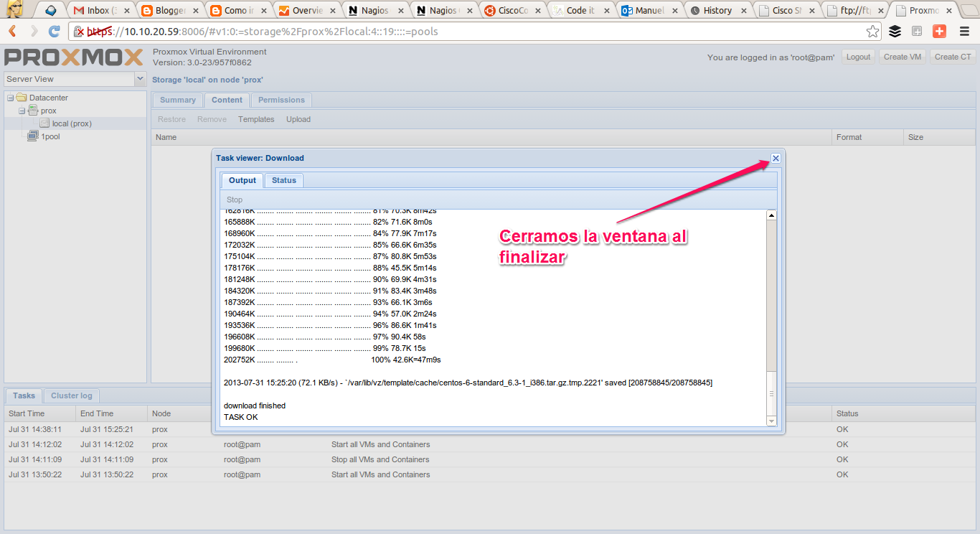
Task: Open the stacked layers extension icon
Action: [x=896, y=32]
